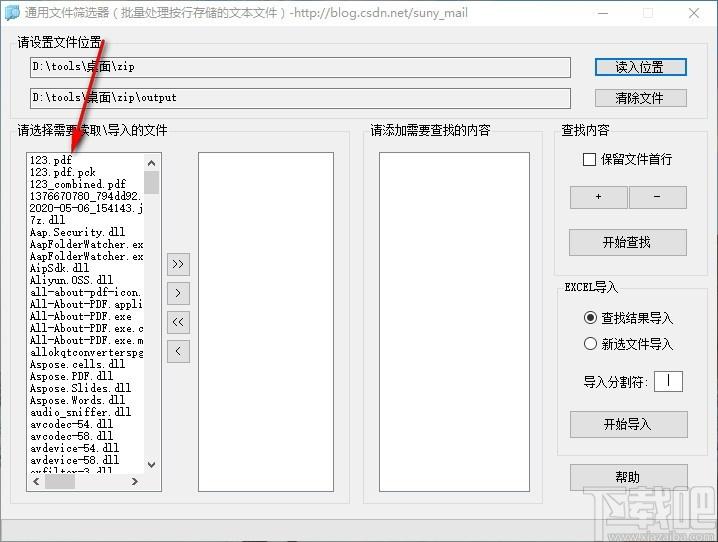Focus the 导入分割符 delimiter field

click(668, 381)
